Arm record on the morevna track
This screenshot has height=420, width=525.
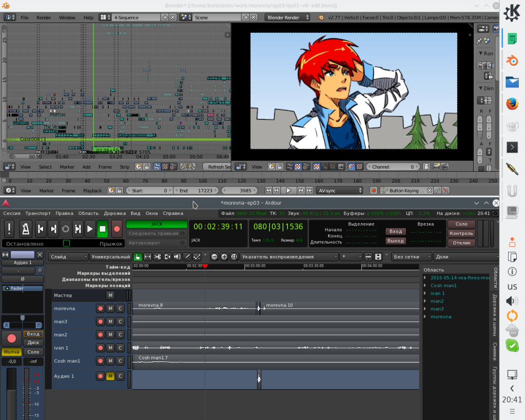tap(100, 309)
